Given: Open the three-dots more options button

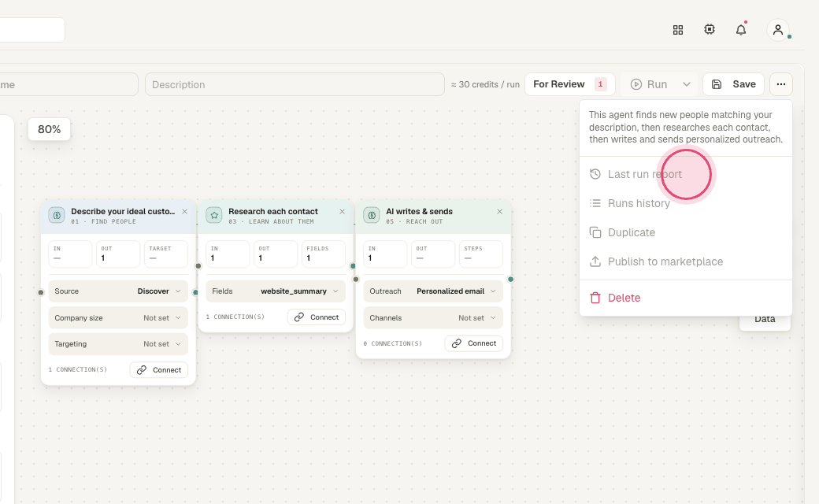Looking at the screenshot, I should click(781, 84).
